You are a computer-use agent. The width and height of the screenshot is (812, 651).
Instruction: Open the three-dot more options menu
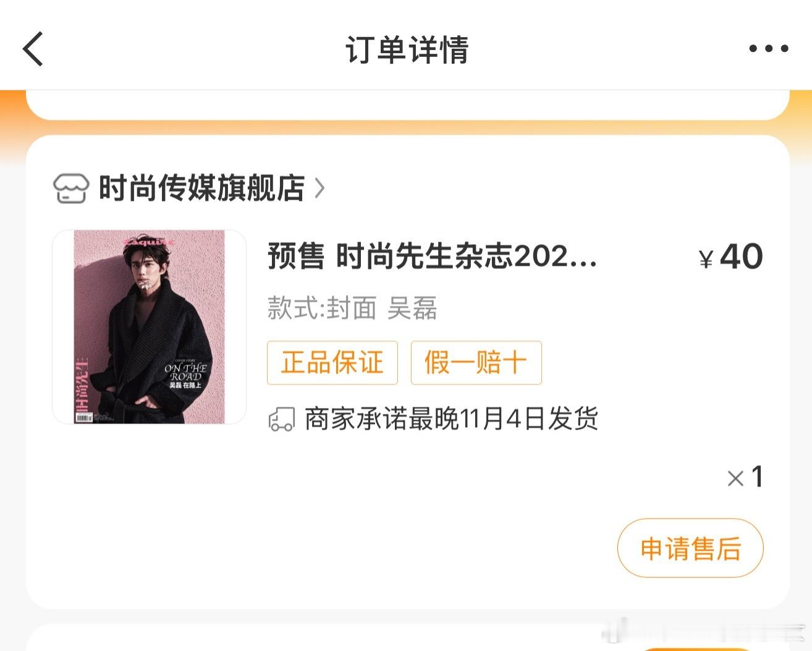click(x=768, y=48)
